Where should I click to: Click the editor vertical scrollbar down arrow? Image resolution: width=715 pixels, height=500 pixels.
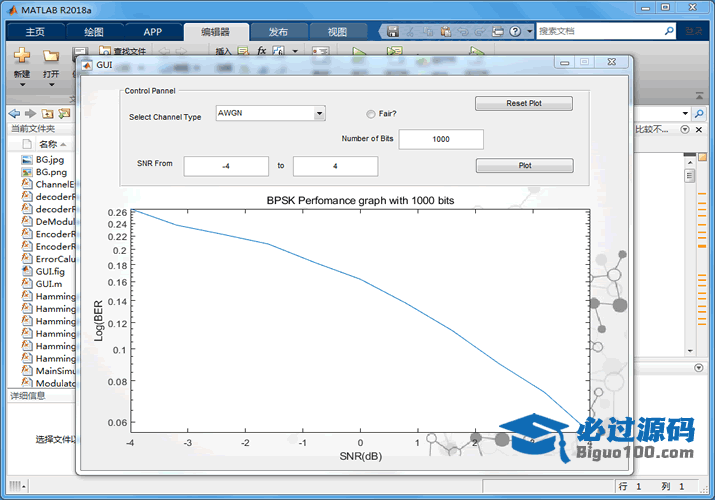(690, 351)
